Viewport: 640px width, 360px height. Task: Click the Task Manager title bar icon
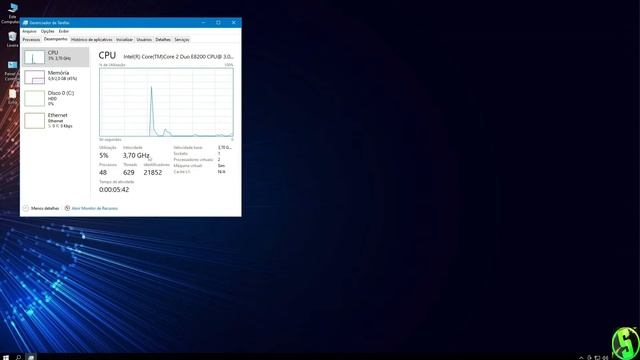(25, 23)
